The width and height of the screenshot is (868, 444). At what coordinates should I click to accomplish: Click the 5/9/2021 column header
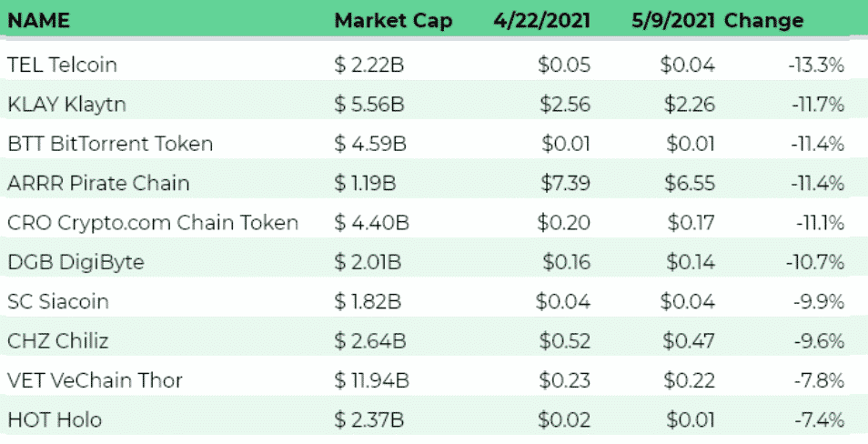click(675, 20)
